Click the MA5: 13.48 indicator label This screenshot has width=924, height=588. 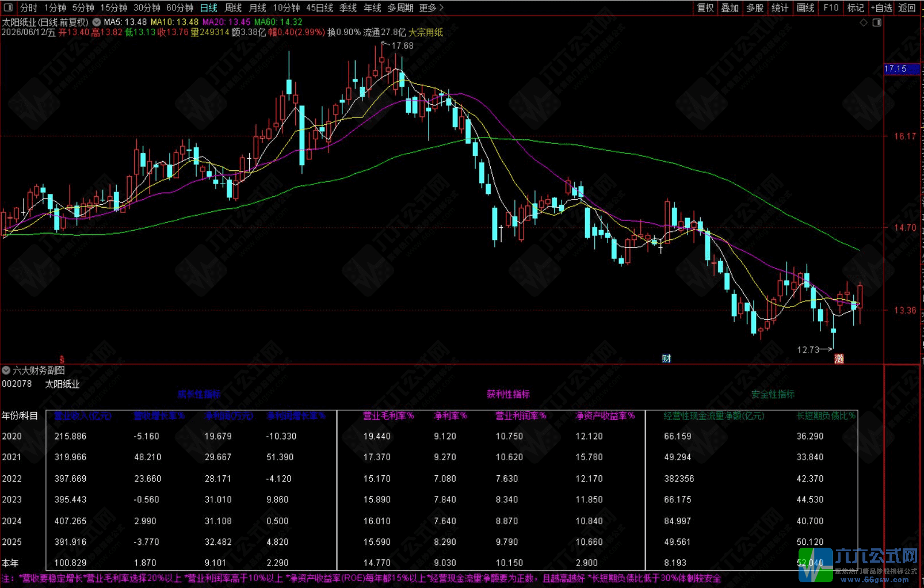pyautogui.click(x=125, y=22)
